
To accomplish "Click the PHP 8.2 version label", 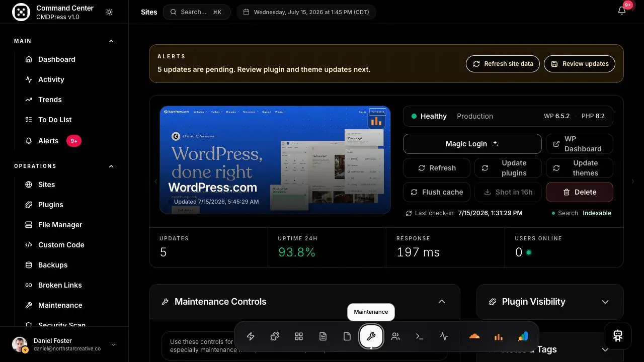I will click(x=593, y=116).
